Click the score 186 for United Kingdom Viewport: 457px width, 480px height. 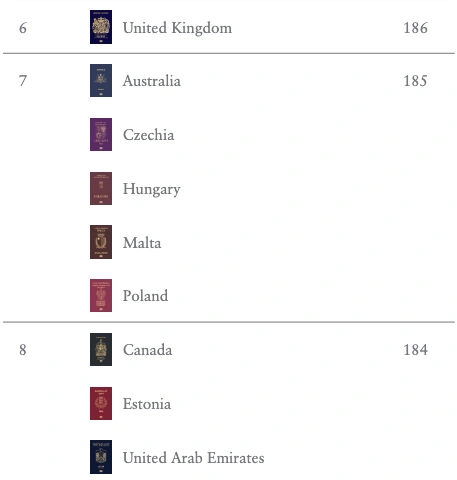tap(415, 28)
